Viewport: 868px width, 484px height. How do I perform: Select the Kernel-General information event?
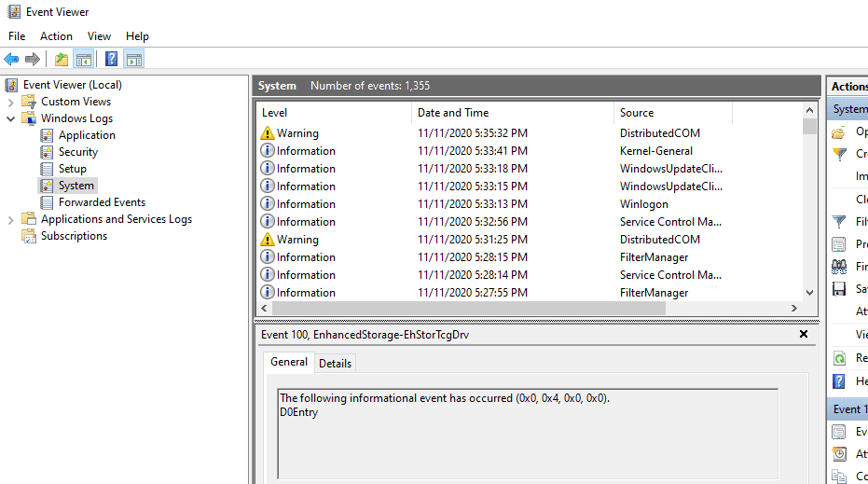click(x=530, y=151)
